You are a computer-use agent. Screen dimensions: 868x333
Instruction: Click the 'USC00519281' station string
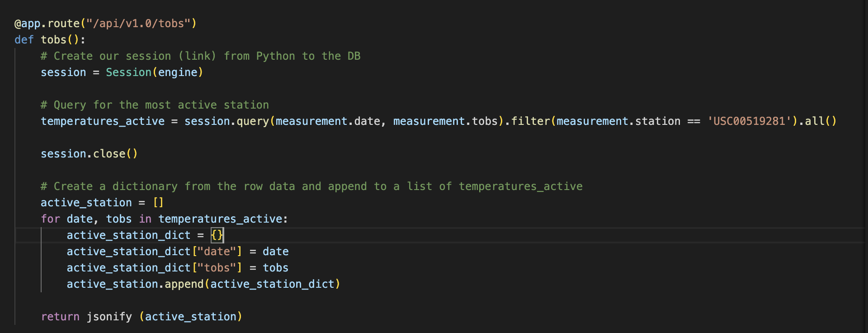point(749,121)
